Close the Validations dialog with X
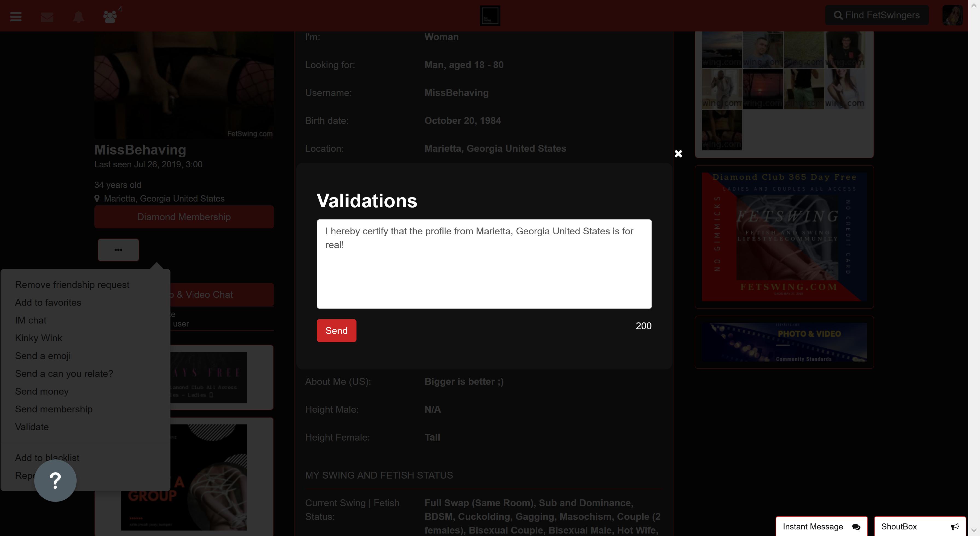The width and height of the screenshot is (980, 536). (x=678, y=154)
